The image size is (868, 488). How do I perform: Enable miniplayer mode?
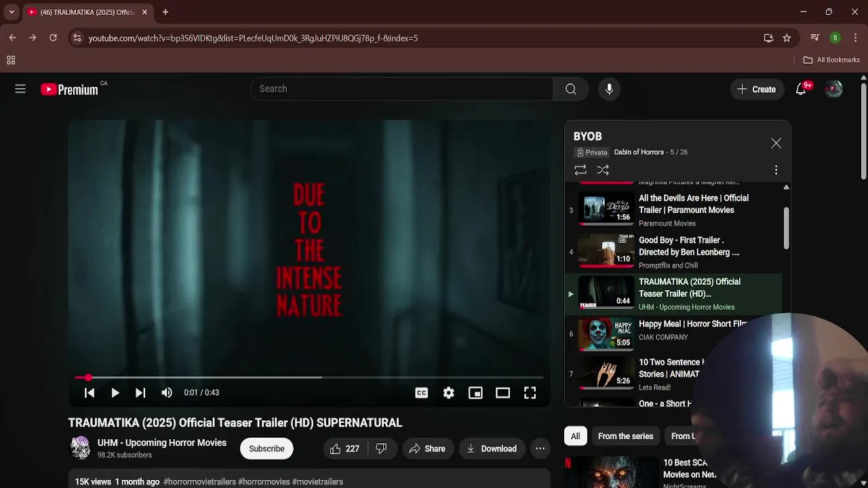click(x=475, y=392)
